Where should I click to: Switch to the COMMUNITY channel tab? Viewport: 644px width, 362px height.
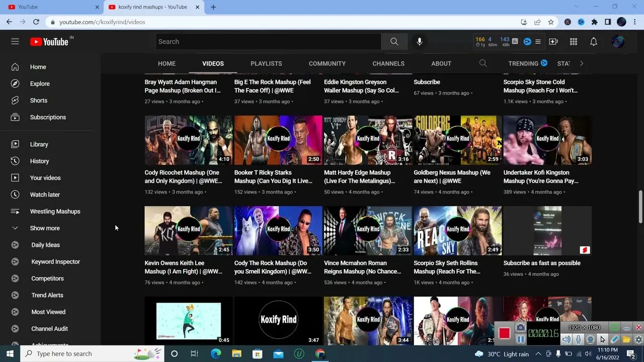pos(327,63)
